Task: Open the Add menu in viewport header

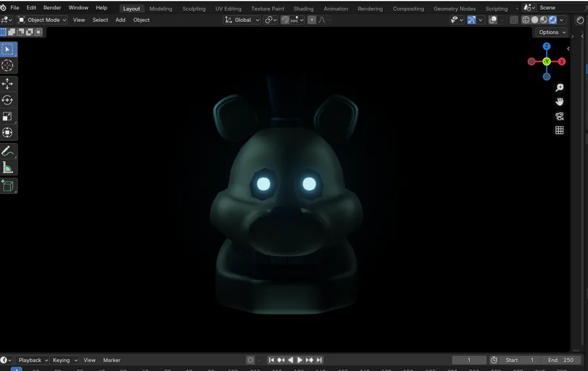Action: 120,20
